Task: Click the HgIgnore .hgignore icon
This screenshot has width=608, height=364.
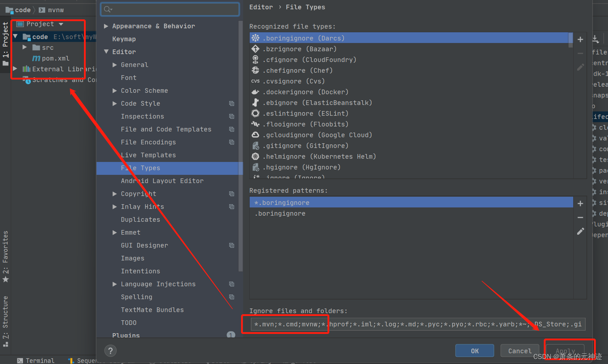Action: (x=255, y=167)
